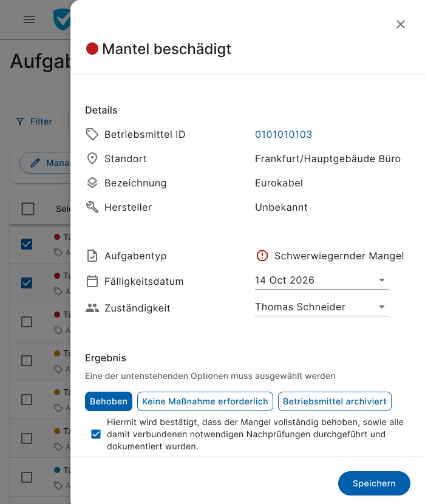Toggle the select-all checkbox in table header

tap(28, 209)
